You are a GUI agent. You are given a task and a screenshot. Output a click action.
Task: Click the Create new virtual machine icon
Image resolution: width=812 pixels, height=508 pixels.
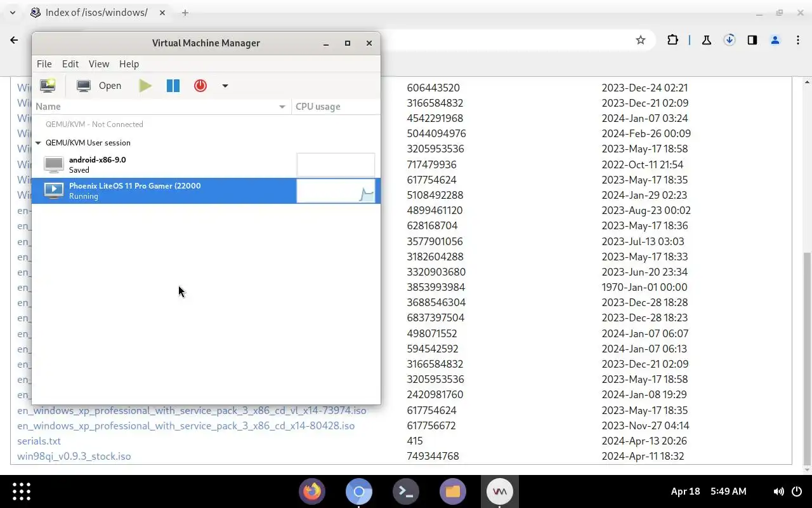(48, 86)
